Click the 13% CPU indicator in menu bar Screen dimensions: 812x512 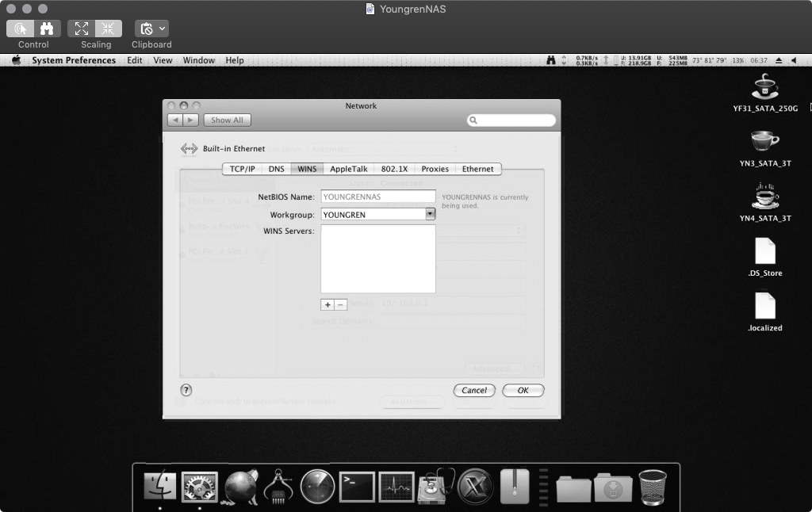click(737, 60)
